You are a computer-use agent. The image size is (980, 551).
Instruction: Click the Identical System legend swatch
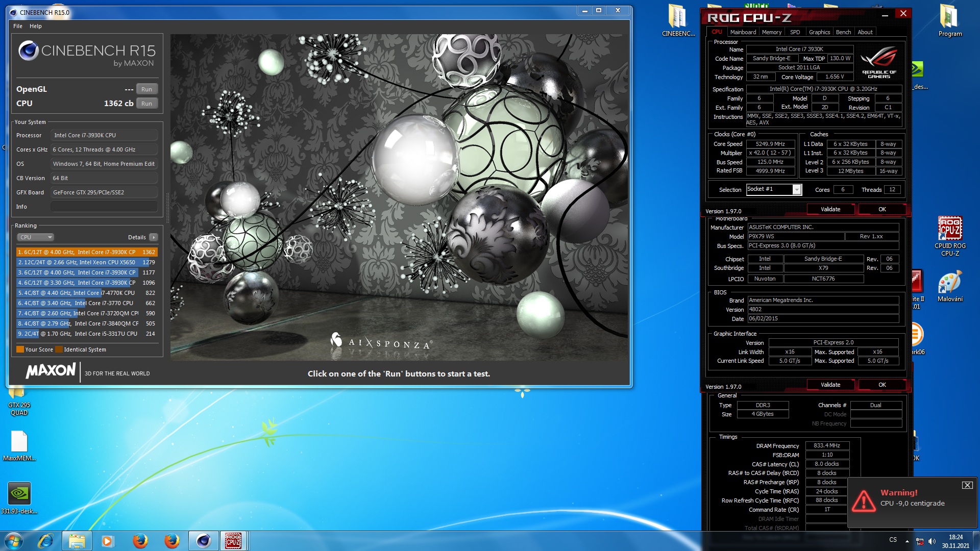click(59, 349)
